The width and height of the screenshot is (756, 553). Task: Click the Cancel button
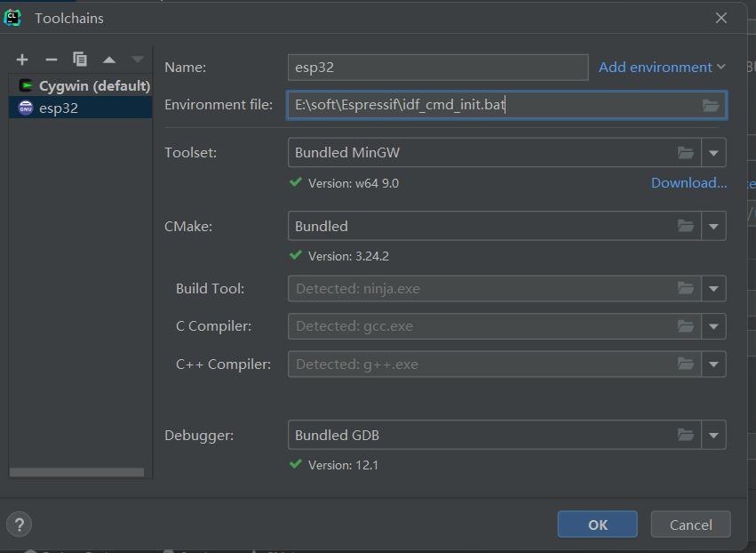[690, 525]
